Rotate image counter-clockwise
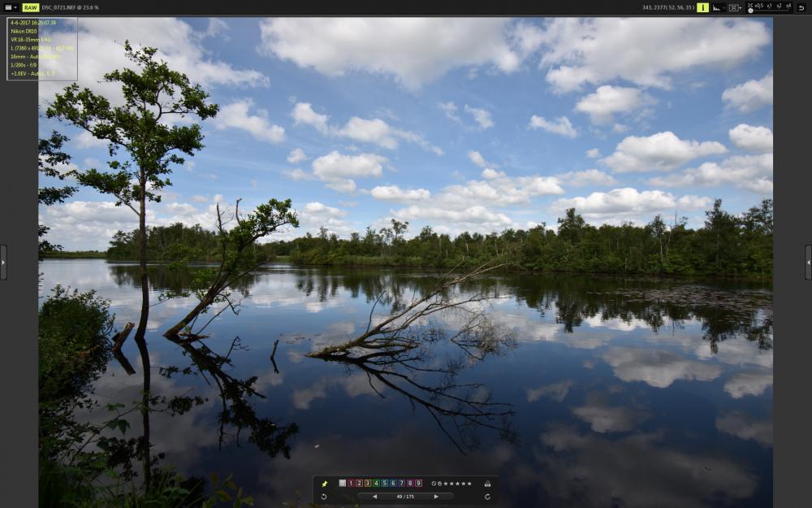The width and height of the screenshot is (812, 508). tap(324, 497)
